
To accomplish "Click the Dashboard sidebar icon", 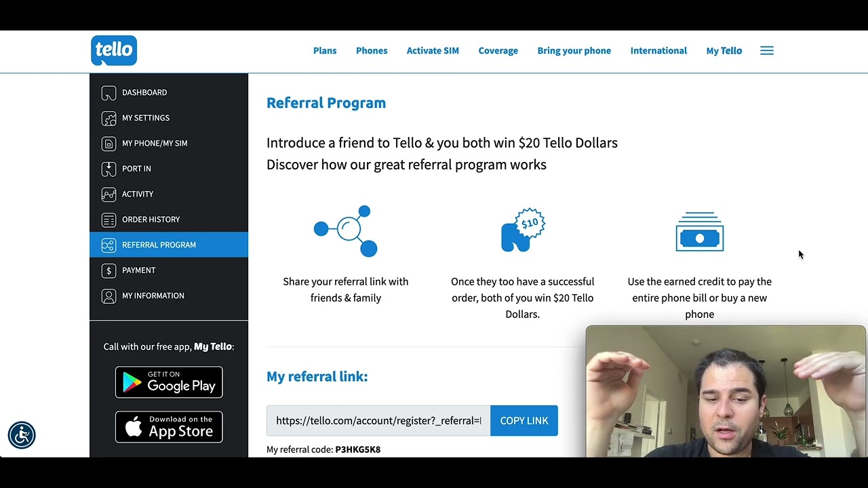I will click(108, 93).
